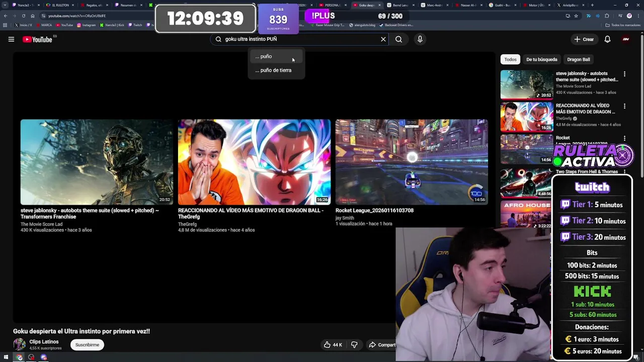Open Chrome profile avatar in toolbar
644x362 pixels.
[x=629, y=16]
